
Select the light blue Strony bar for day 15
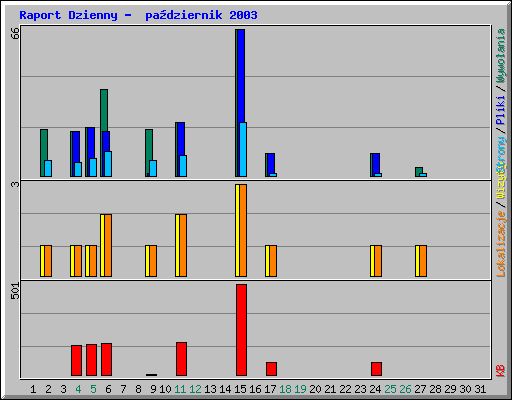click(x=243, y=150)
